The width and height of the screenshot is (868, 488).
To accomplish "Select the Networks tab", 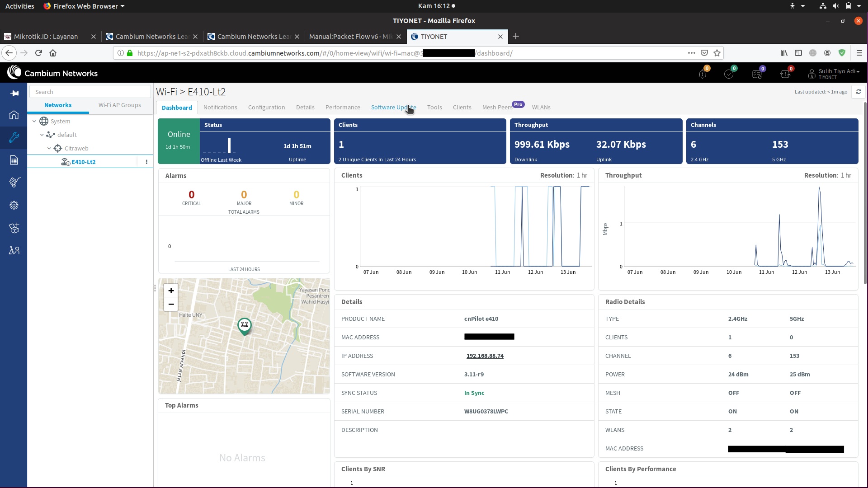I will click(58, 105).
